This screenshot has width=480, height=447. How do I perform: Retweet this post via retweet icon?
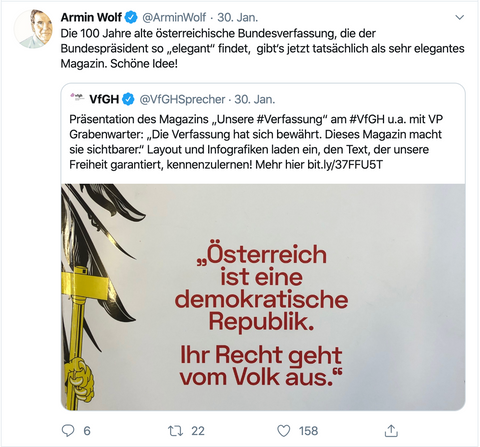175,431
